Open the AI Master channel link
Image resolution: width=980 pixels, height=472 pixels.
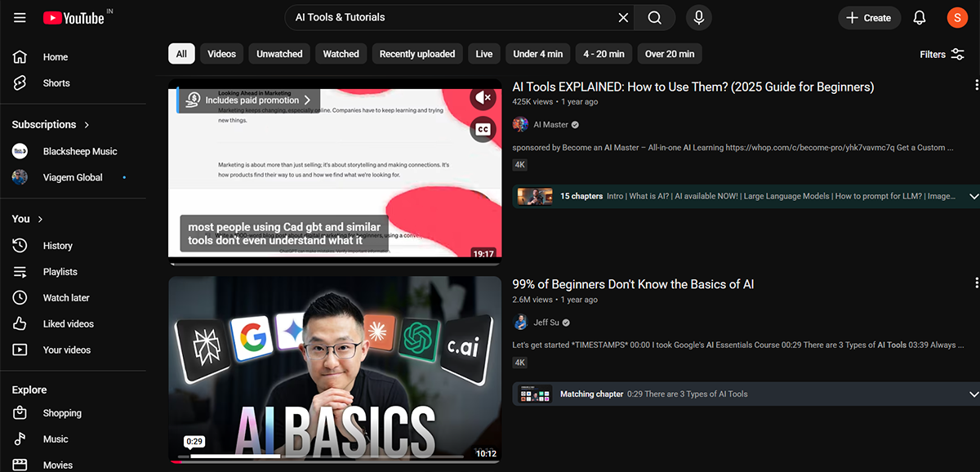pyautogui.click(x=551, y=125)
